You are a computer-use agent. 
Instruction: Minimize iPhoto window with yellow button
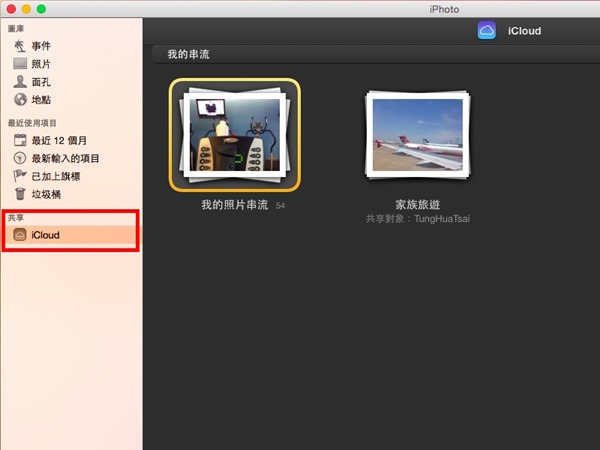(x=26, y=9)
